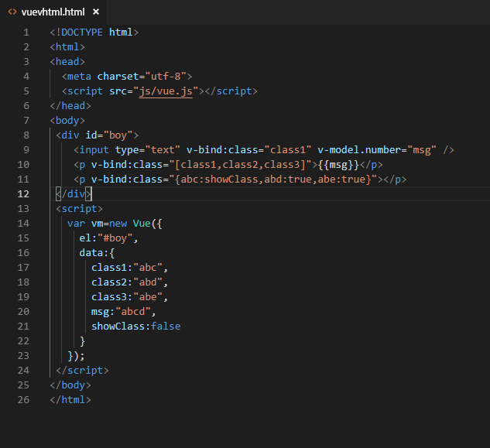Click the {abc:showClass,abd:true,abe:true} binding

272,180
